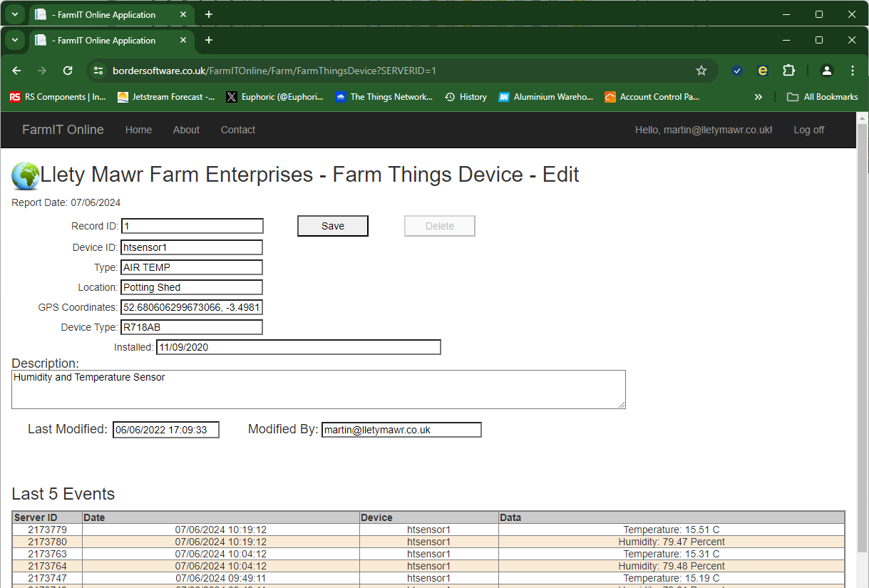Click the Device Type field R718AB
This screenshot has width=869, height=588.
[192, 327]
